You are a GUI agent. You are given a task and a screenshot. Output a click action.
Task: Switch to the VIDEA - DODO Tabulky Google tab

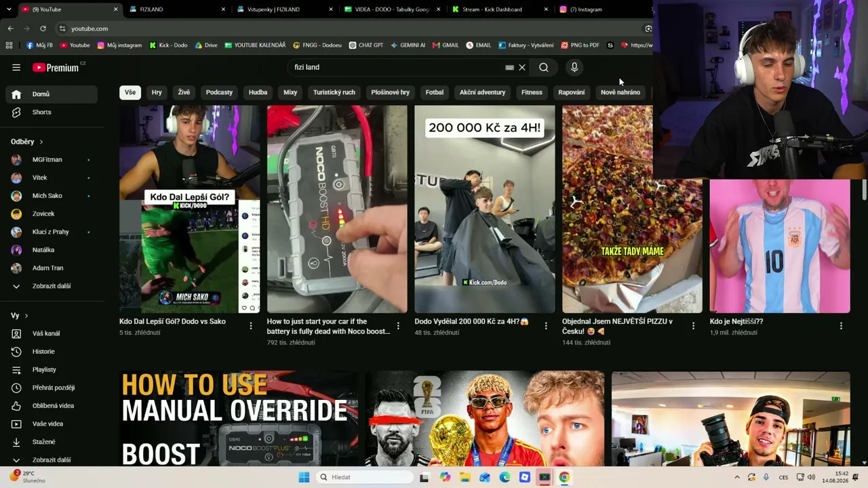coord(391,9)
